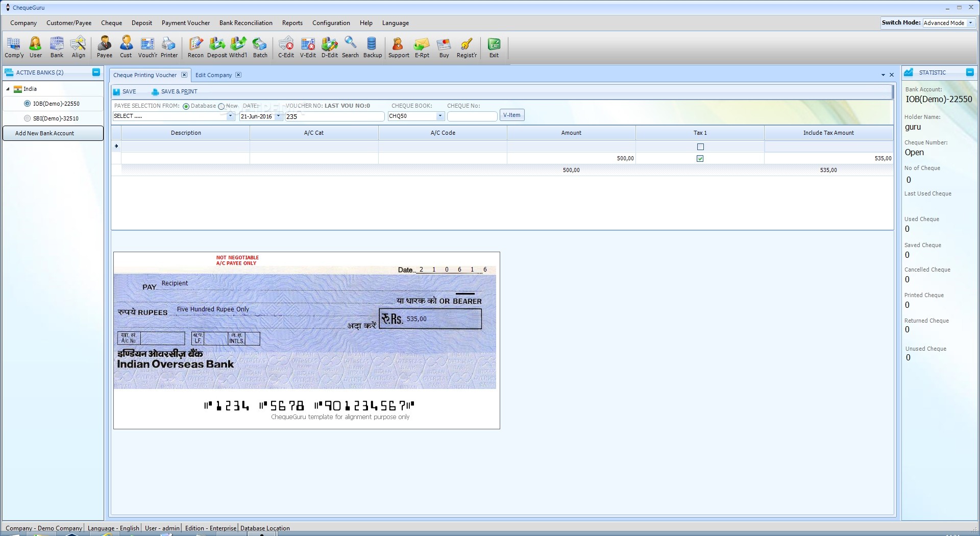Collapse the Active Banks panel
980x536 pixels.
(96, 72)
